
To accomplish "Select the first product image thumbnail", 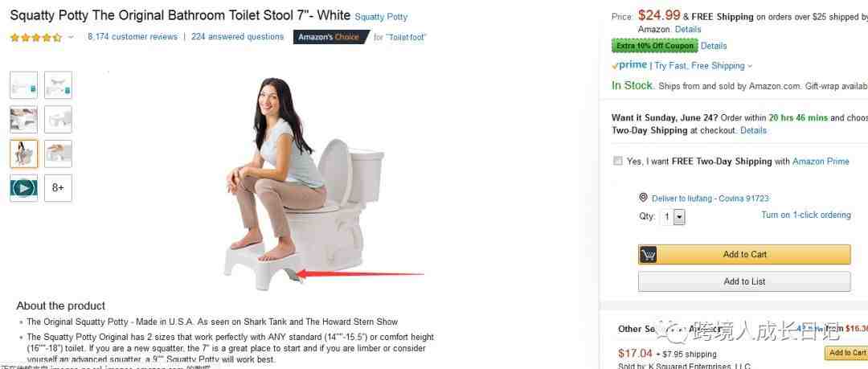I will point(24,84).
